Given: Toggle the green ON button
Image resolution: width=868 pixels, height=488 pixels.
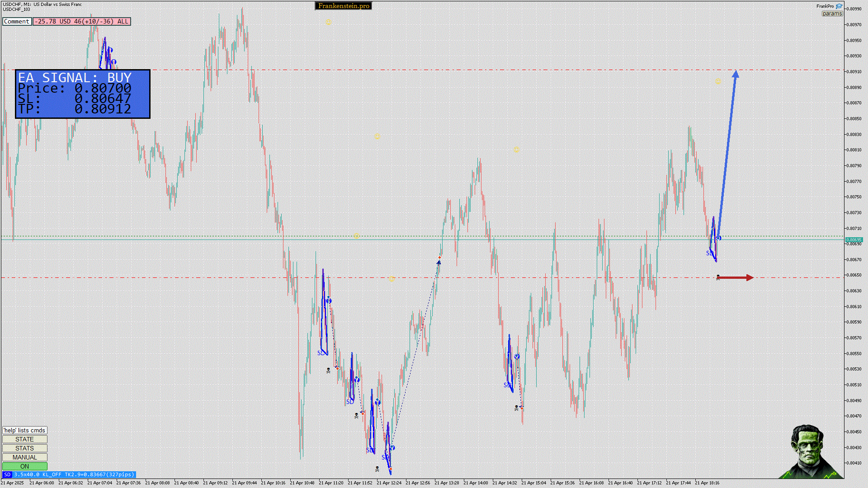Looking at the screenshot, I should coord(24,466).
